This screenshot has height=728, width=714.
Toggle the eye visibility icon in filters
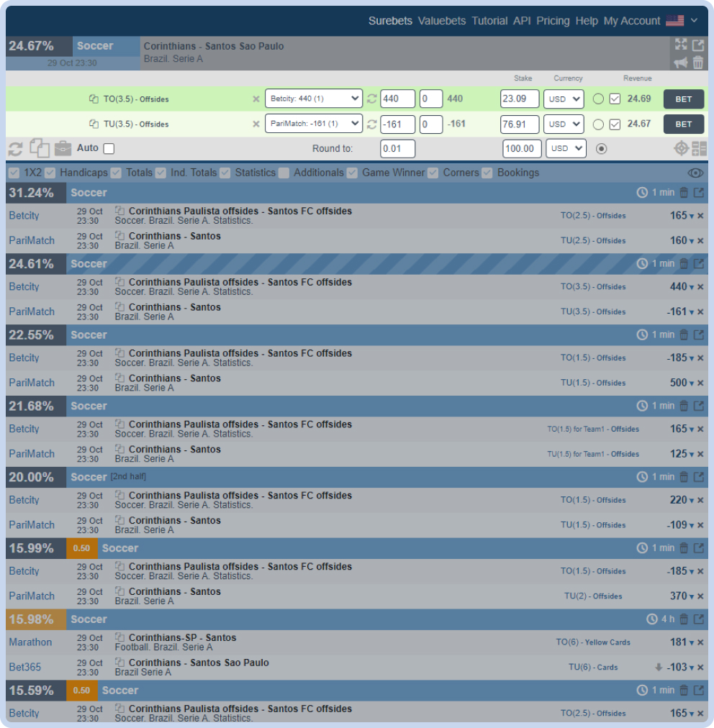[695, 173]
